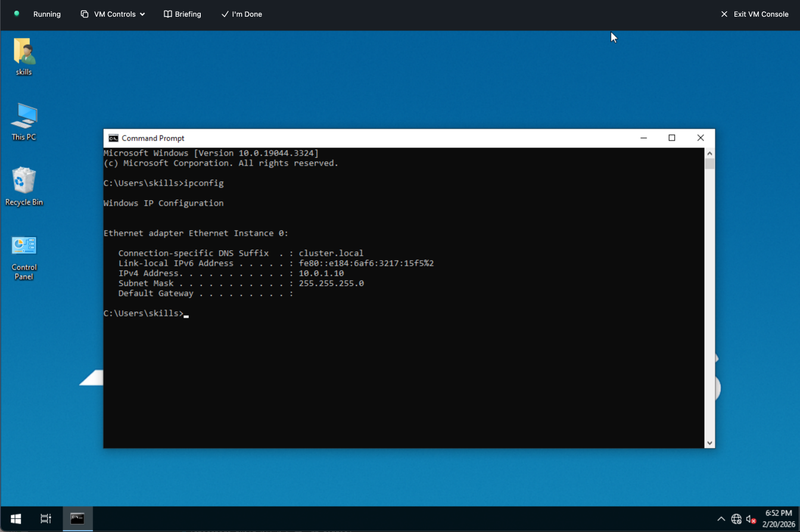Minimize the Command Prompt window

pos(644,138)
